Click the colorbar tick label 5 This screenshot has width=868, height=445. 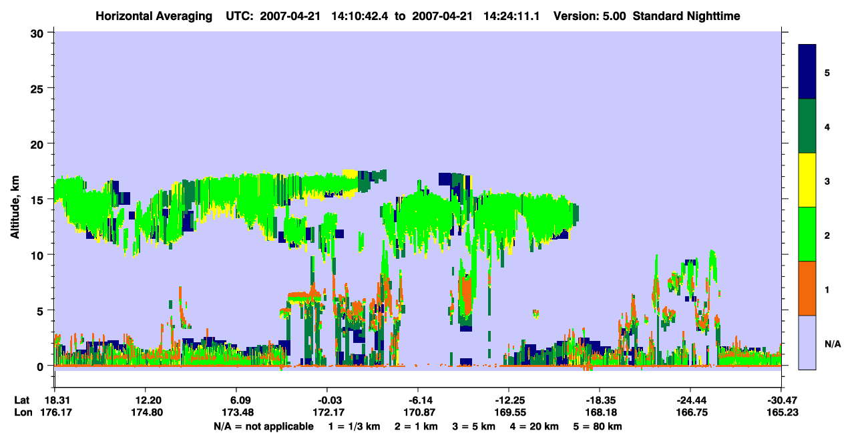tap(827, 73)
